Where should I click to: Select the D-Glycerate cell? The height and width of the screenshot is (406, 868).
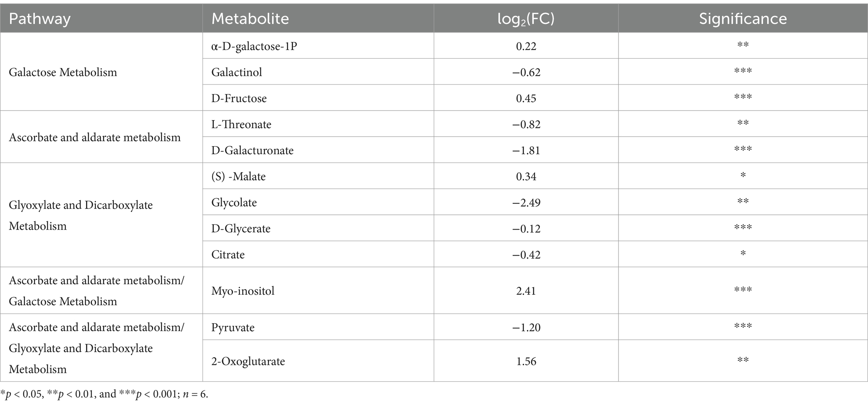point(318,228)
